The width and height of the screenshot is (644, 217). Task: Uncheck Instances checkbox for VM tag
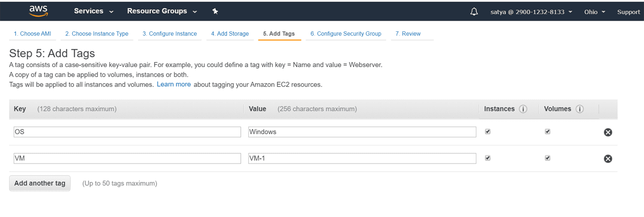coord(487,158)
